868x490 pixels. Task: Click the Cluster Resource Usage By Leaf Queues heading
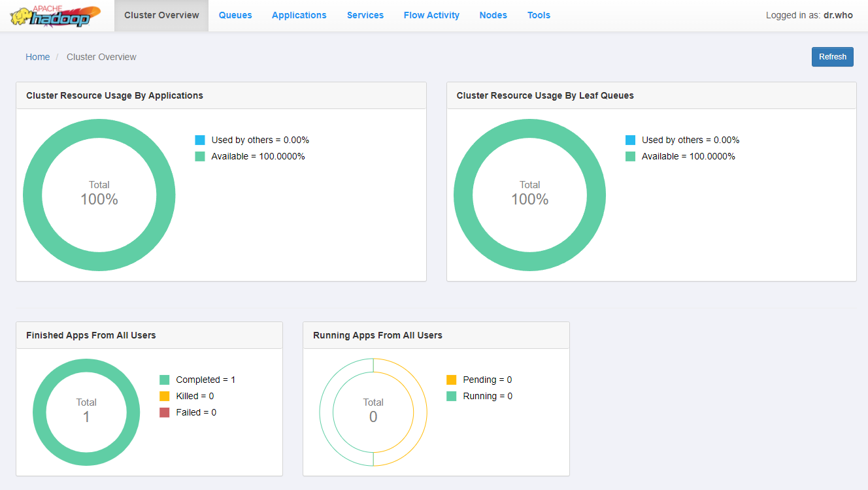[545, 95]
